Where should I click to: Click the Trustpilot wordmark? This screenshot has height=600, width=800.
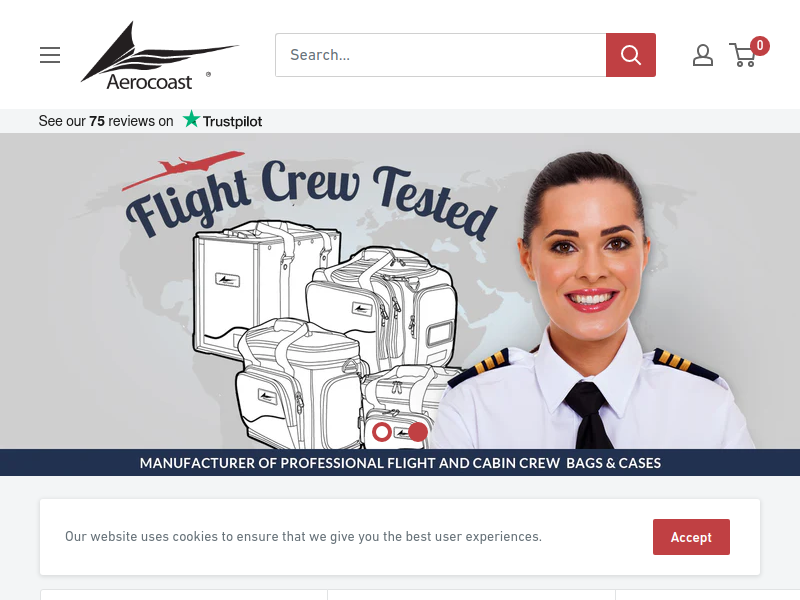point(232,121)
